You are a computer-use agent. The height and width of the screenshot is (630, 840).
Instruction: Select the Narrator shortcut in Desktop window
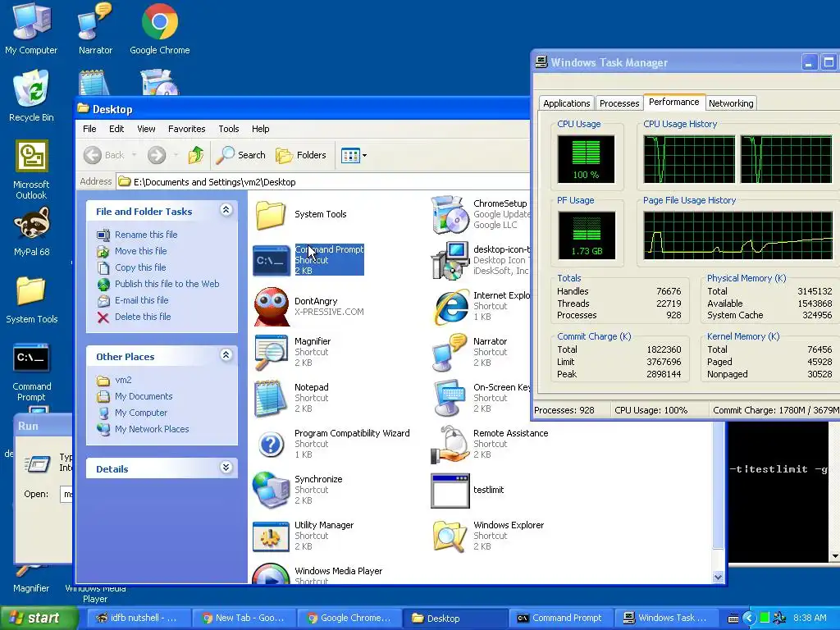pos(450,353)
